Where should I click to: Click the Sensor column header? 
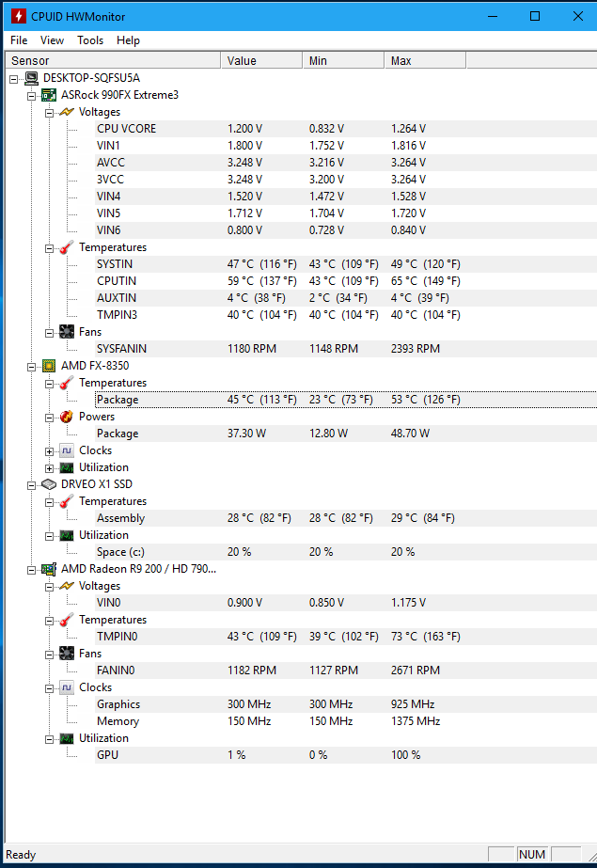pos(113,60)
